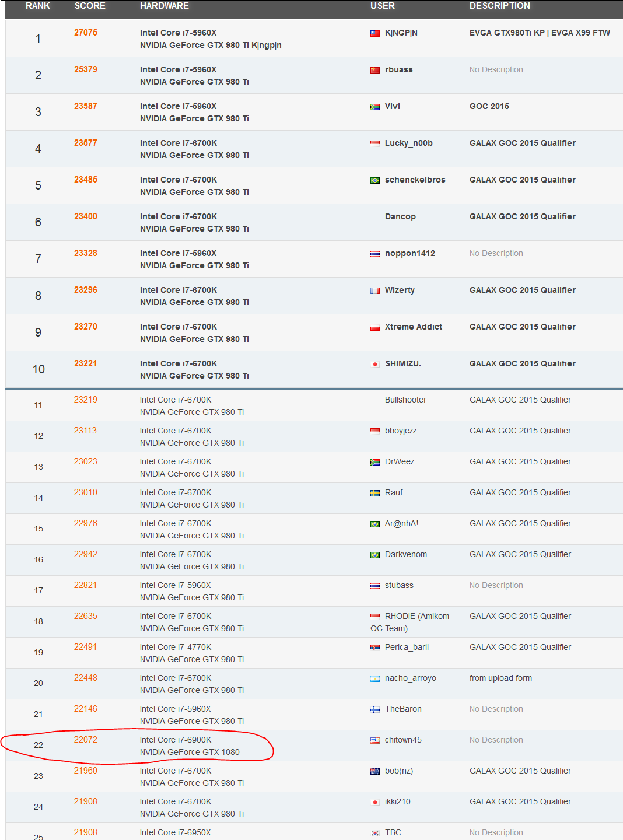Click the HARDWARE column header
The image size is (623, 840).
164,6
